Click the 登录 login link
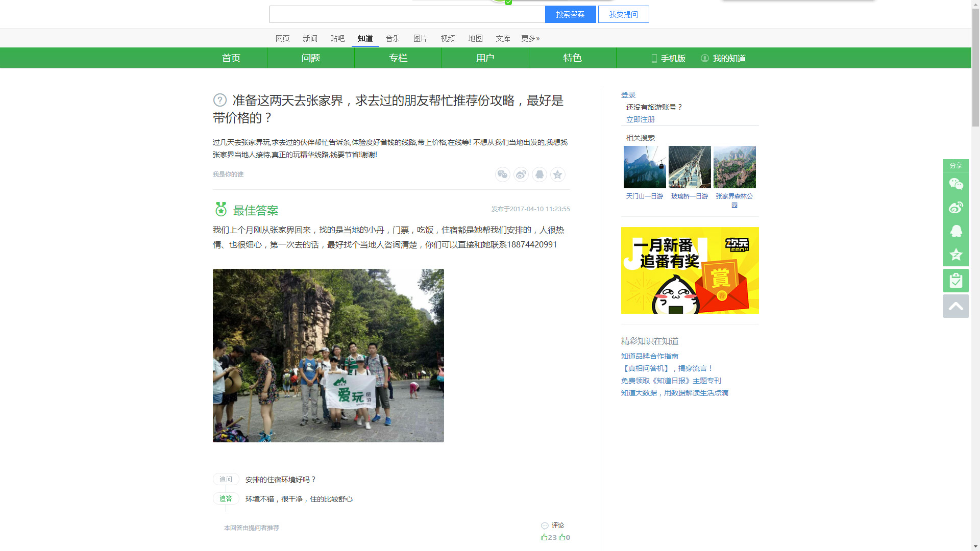 click(x=628, y=95)
